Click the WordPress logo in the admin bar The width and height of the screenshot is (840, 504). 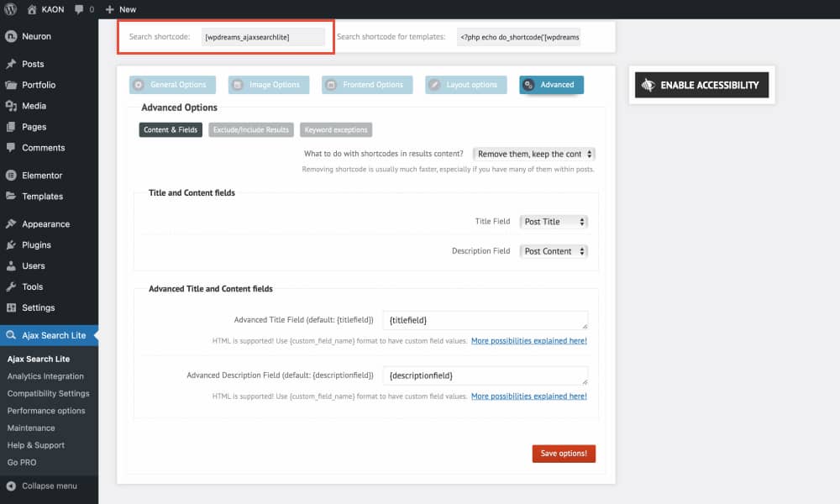pos(9,9)
